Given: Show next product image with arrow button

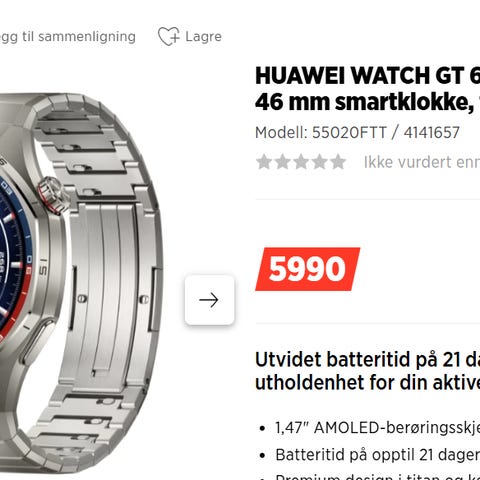Looking at the screenshot, I should [210, 300].
